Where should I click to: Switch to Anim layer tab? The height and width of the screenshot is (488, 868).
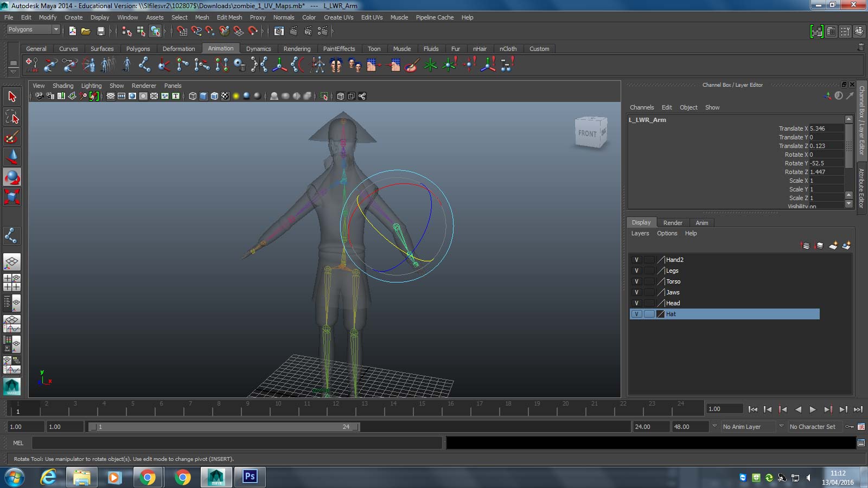pyautogui.click(x=702, y=223)
